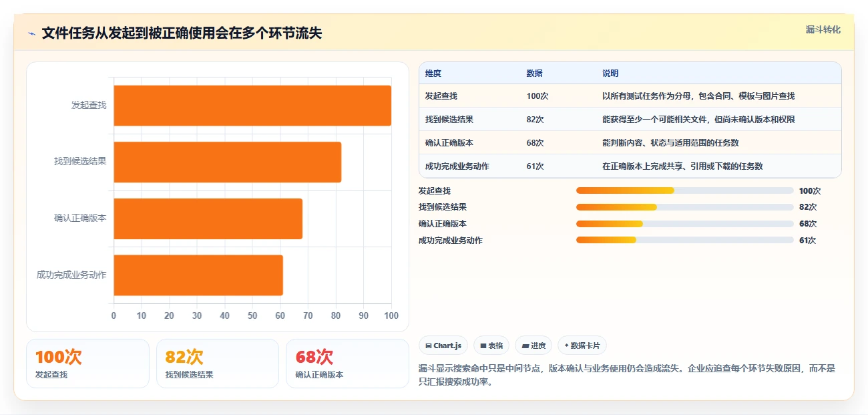Click the 61次 value after the progress bar

[x=807, y=241]
